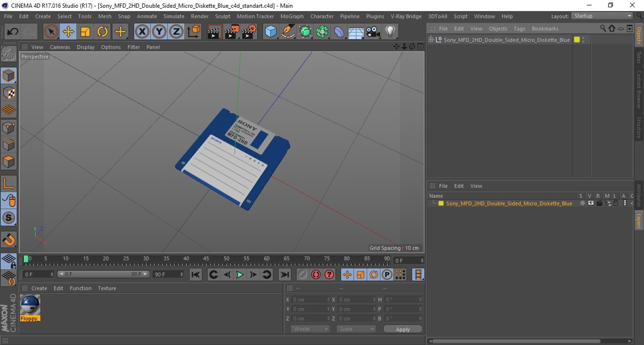Viewport: 644px width, 345px height.
Task: Open the spline pen tool
Action: [x=288, y=32]
